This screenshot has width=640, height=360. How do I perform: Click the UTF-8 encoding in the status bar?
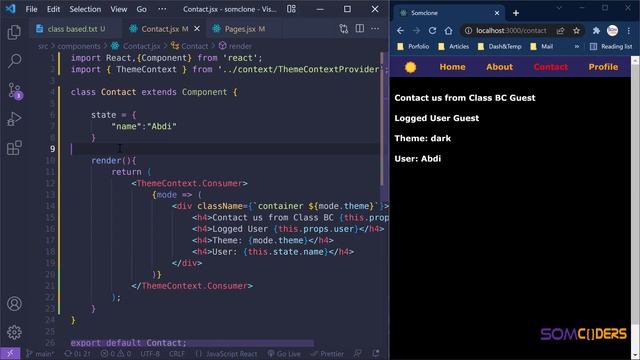(150, 354)
